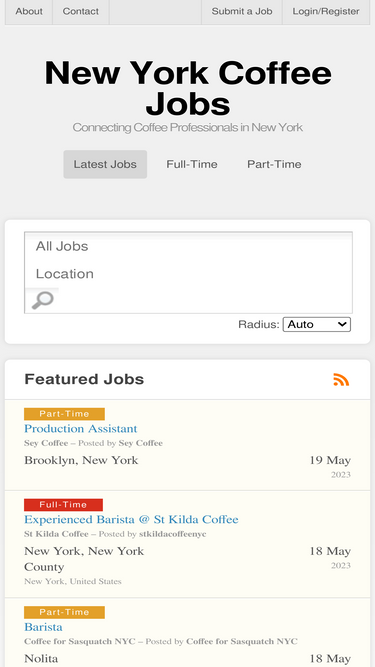
Task: Open the Login/Register page
Action: click(x=326, y=11)
